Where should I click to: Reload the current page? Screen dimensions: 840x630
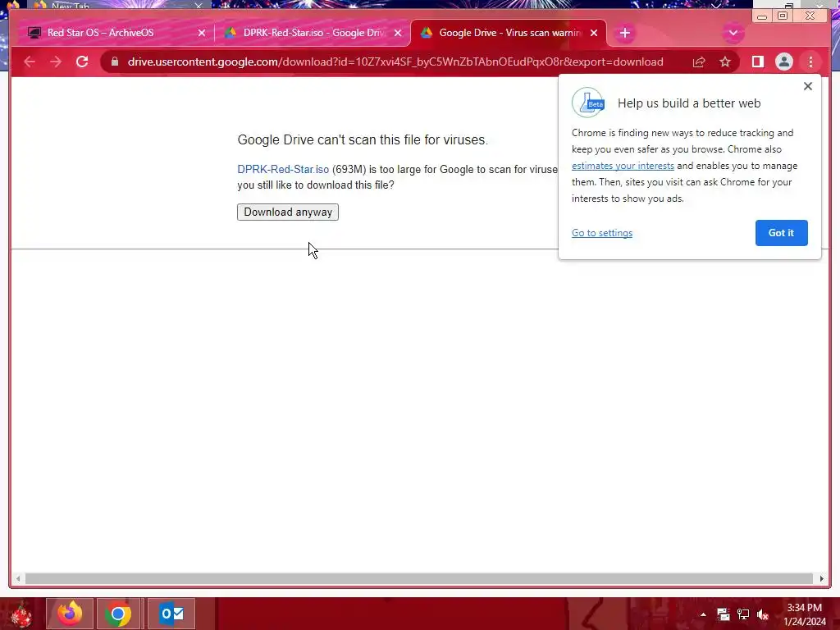[82, 62]
